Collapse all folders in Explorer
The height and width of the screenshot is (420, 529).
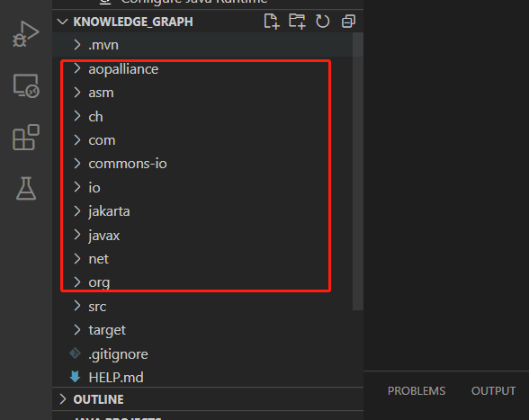point(348,22)
